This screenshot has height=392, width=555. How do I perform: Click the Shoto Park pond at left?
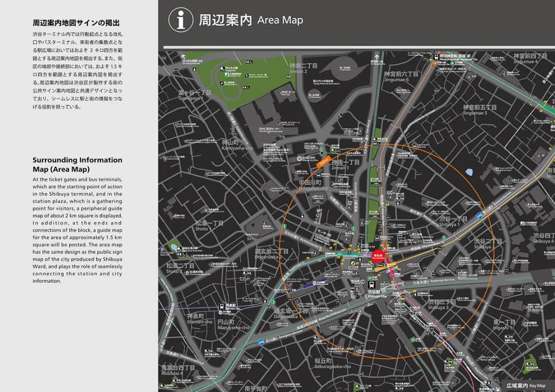click(x=174, y=247)
